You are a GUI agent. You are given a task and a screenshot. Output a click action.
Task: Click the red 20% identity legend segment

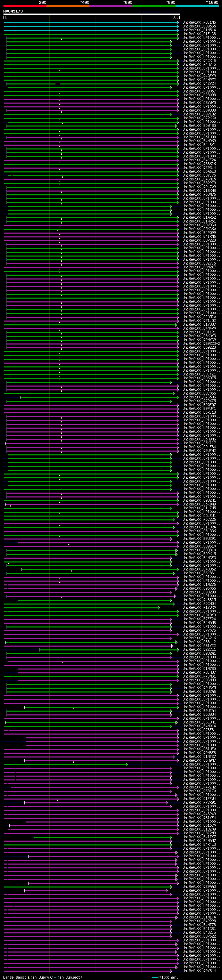point(25,6)
